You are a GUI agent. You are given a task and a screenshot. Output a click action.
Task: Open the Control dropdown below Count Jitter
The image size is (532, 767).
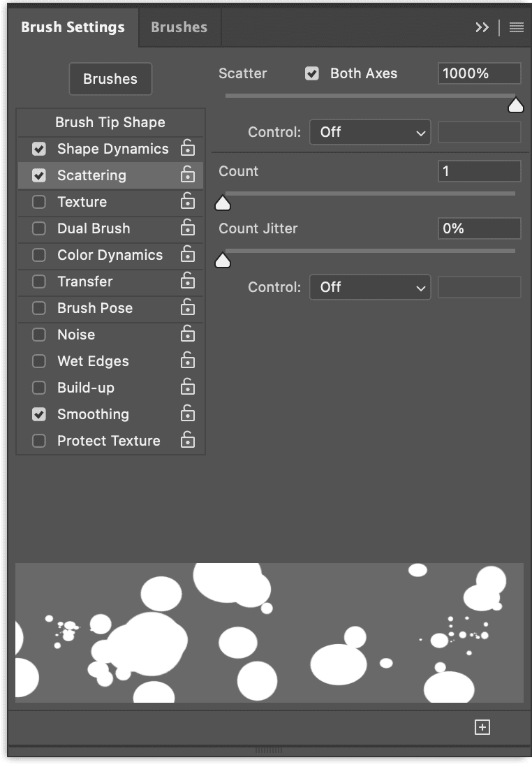point(370,287)
